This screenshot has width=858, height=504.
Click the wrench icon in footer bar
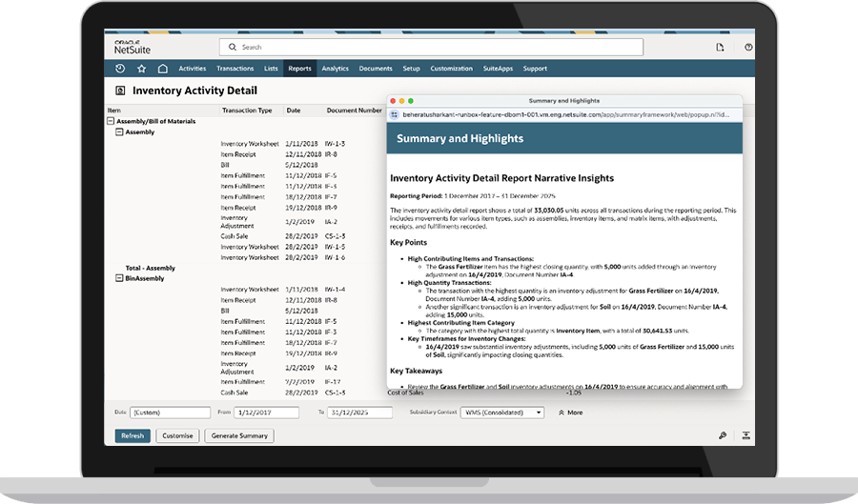[x=723, y=435]
